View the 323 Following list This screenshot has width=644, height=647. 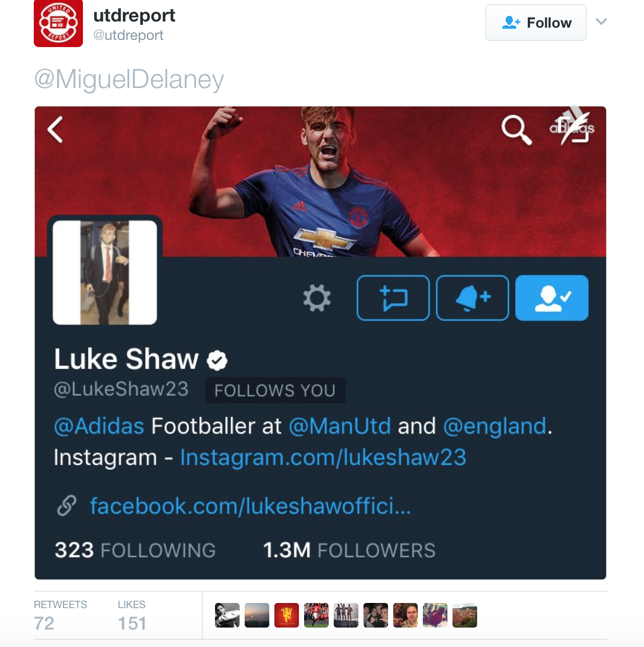click(135, 550)
